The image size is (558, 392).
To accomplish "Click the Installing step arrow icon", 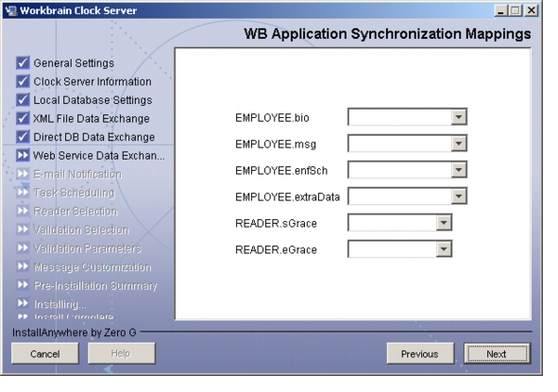I will 23,303.
